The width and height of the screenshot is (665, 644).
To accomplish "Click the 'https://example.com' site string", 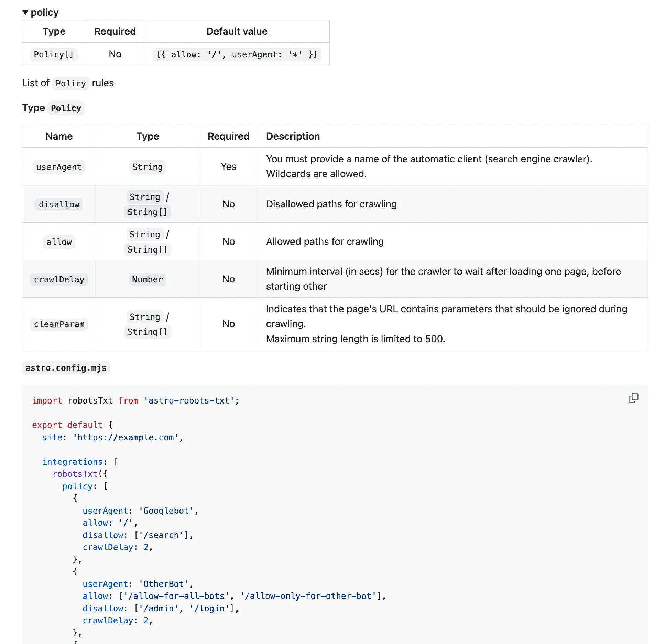I will (x=126, y=437).
